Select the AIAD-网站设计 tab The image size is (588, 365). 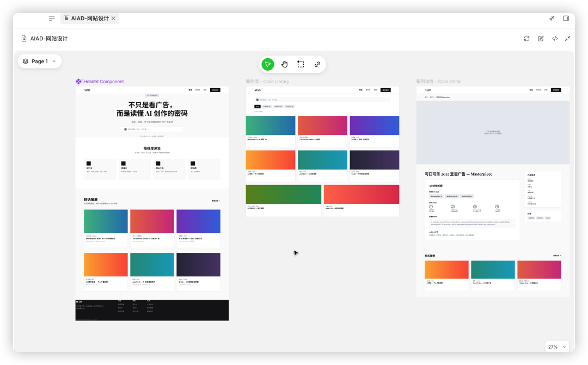click(90, 18)
